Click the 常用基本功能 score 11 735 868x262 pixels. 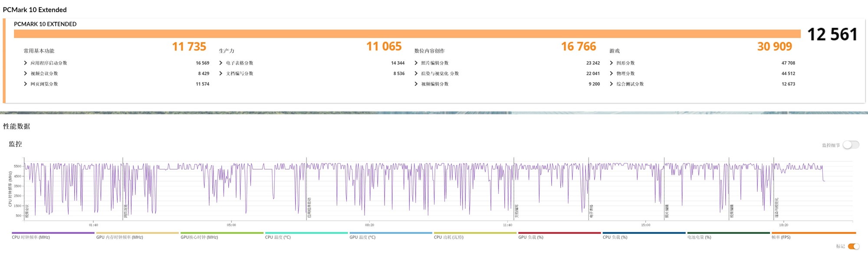click(189, 46)
